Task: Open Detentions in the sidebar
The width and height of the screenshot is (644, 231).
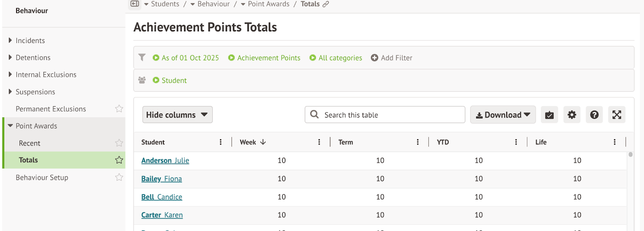Action: click(x=33, y=58)
